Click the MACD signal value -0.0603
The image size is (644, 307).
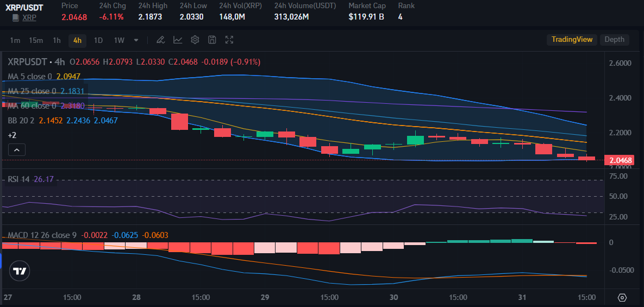155,235
